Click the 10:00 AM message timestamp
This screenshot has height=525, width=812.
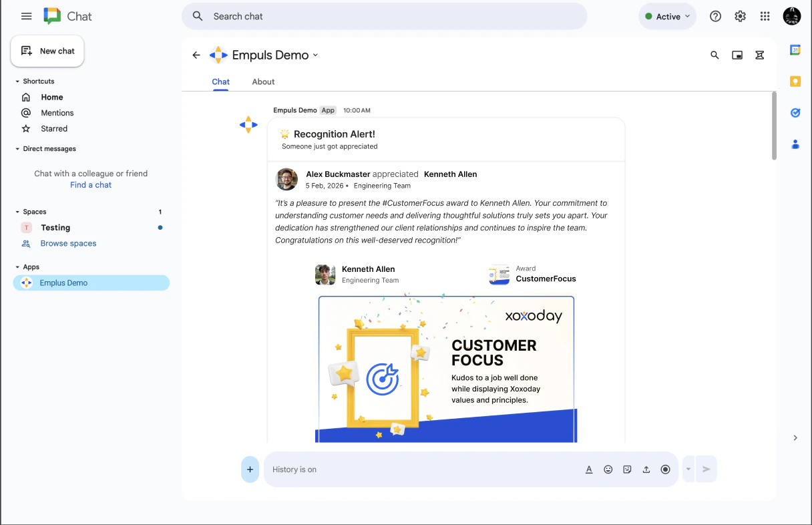[x=357, y=110]
